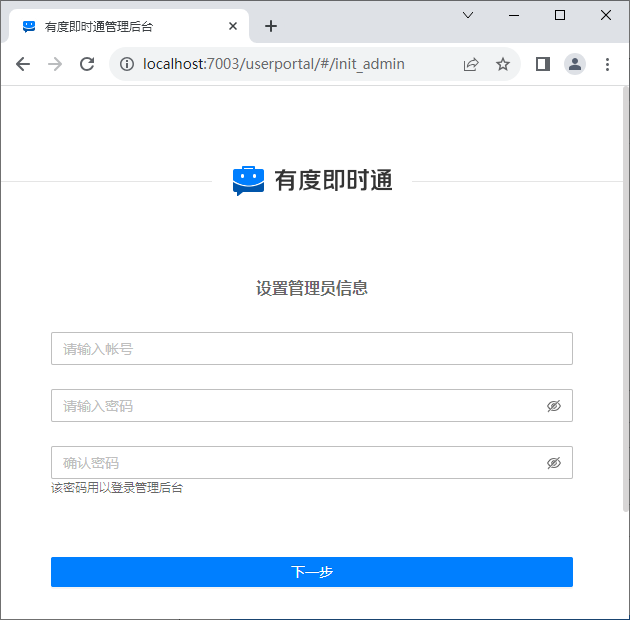View site information for localhost
This screenshot has width=630, height=620.
click(x=127, y=64)
